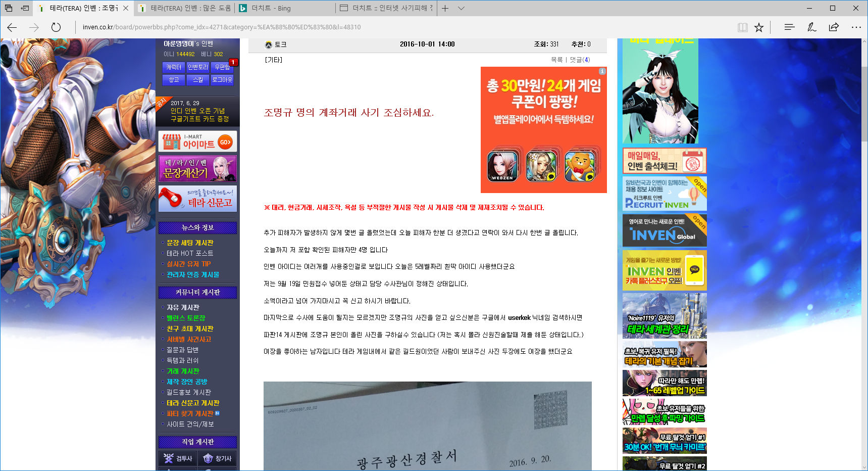Image resolution: width=868 pixels, height=471 pixels.
Task: Refresh the current page
Action: [56, 27]
